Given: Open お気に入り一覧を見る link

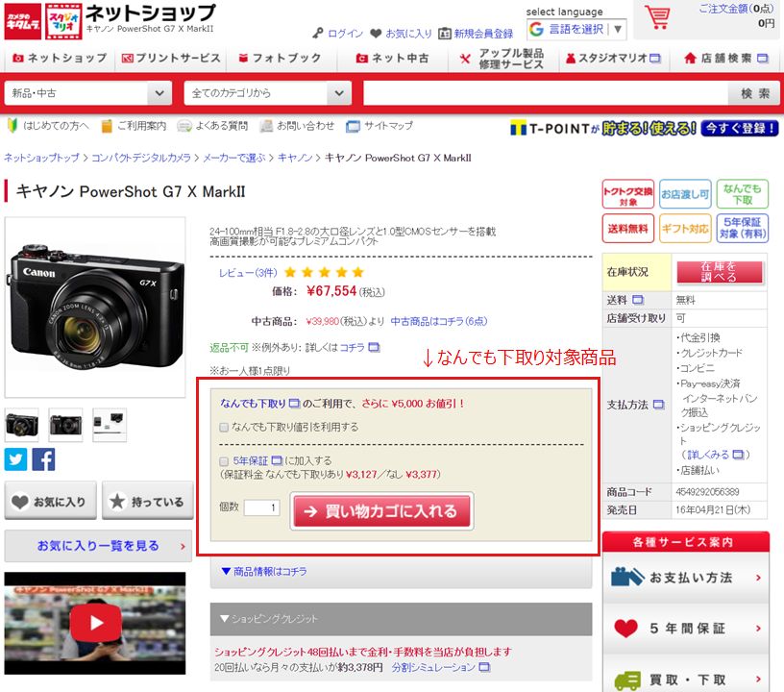Looking at the screenshot, I should coord(98,546).
